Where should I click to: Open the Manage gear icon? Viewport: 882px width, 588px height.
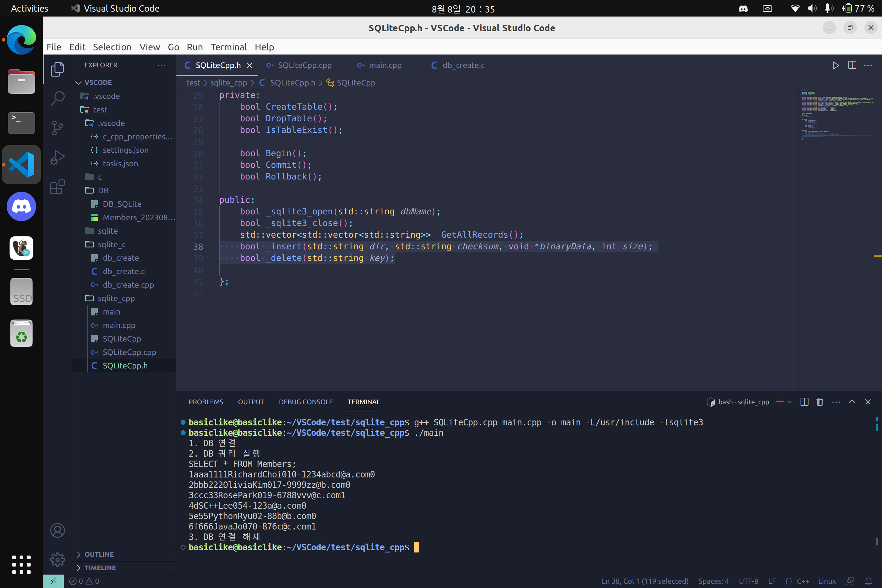(57, 560)
